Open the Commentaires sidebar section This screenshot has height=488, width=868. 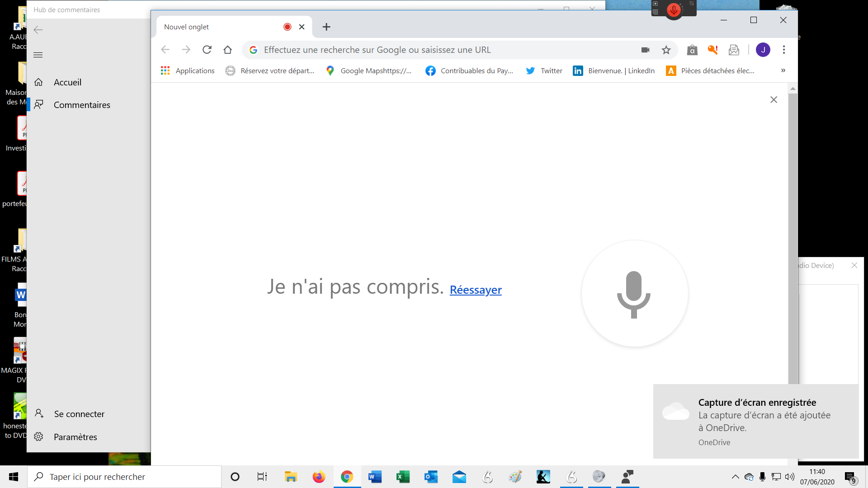(82, 105)
